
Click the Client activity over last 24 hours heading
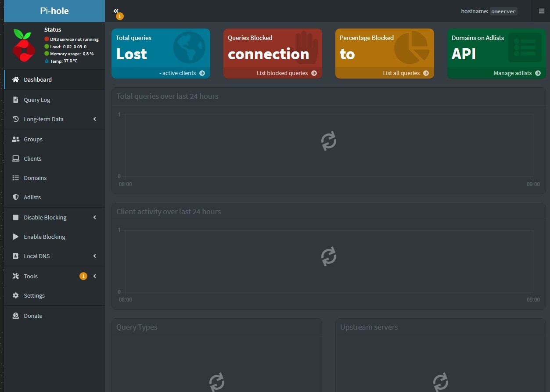tap(169, 212)
